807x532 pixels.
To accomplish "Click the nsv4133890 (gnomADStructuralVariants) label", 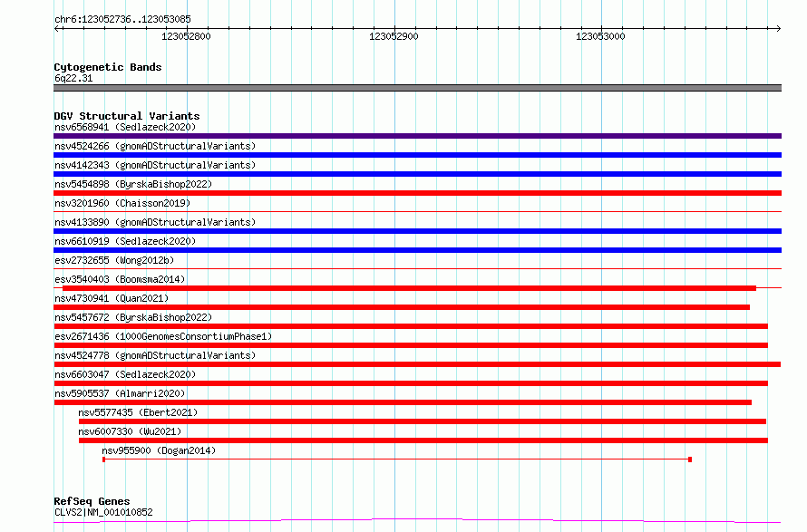I will click(x=155, y=222).
